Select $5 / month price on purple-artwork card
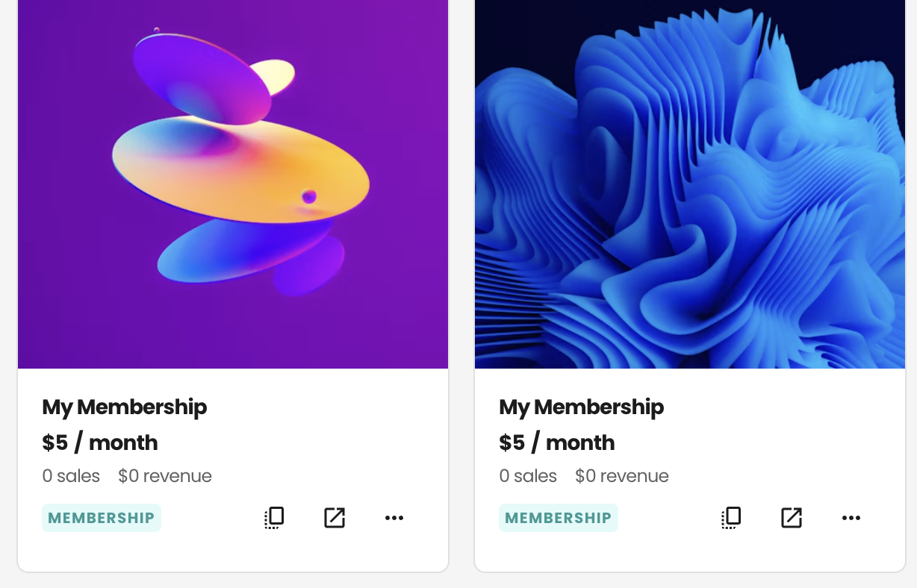917x588 pixels. (x=100, y=442)
